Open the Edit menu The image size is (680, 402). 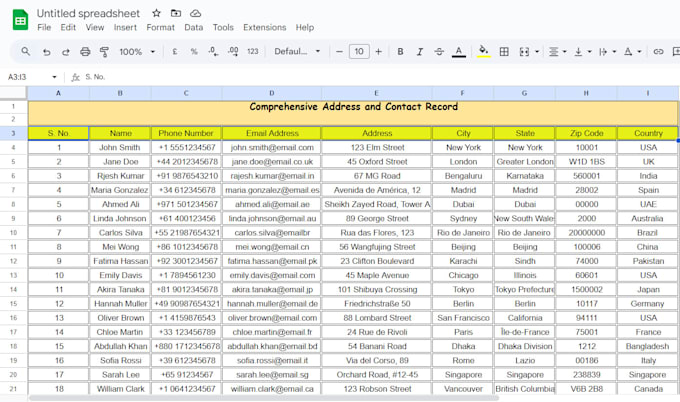point(68,27)
